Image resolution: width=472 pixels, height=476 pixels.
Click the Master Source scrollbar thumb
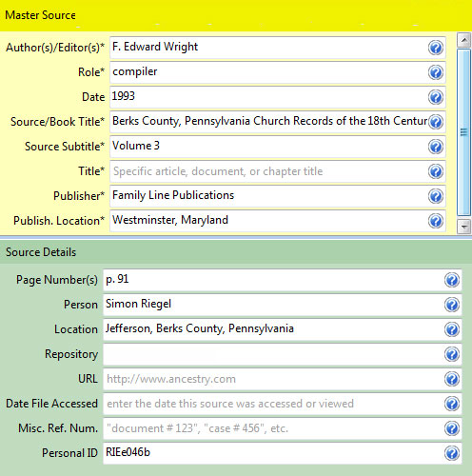point(464,132)
